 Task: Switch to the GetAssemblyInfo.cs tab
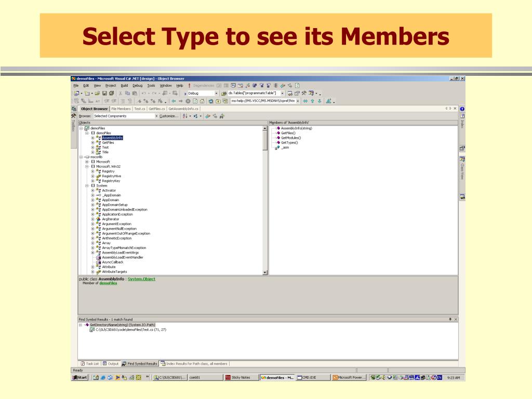pos(183,109)
